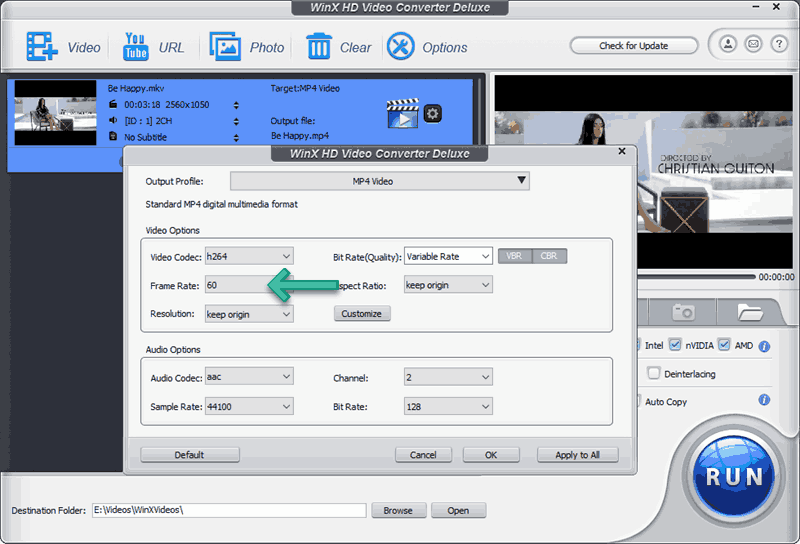Click the camera snapshot icon
This screenshot has height=544, width=800.
pos(684,311)
